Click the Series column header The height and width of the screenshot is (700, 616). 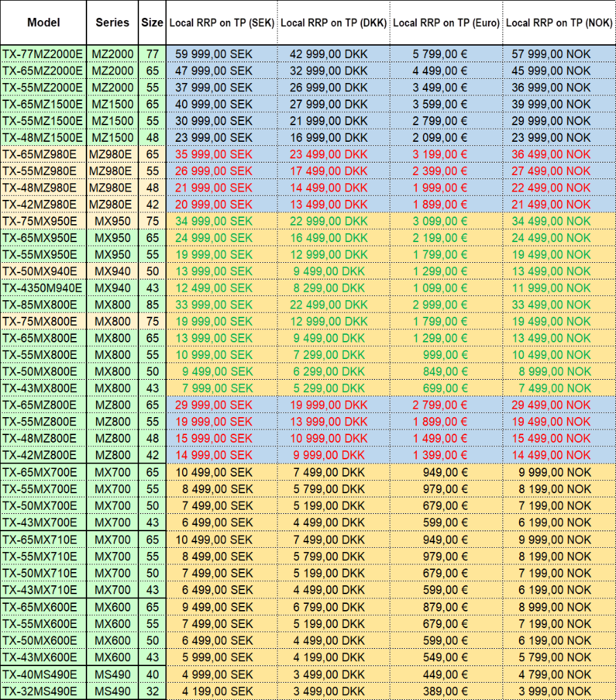click(112, 22)
